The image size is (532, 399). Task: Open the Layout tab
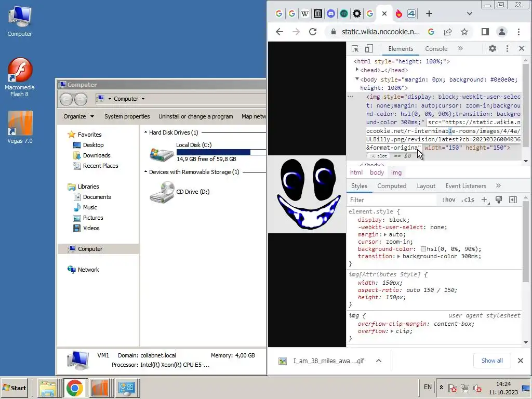click(x=426, y=186)
